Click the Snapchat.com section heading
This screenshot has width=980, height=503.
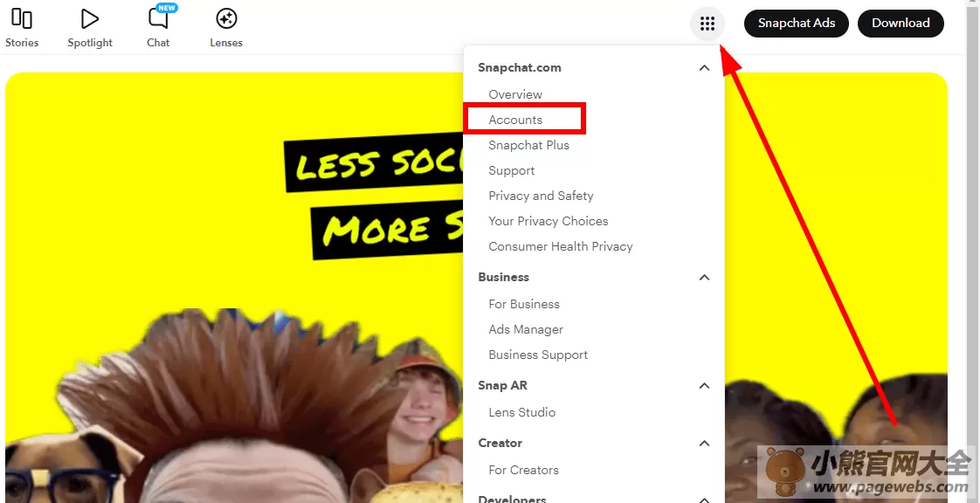point(520,67)
